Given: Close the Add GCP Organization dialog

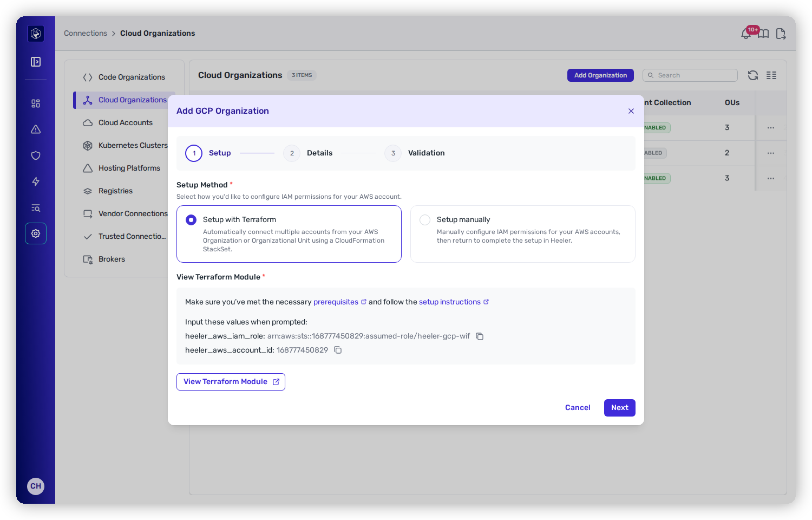Looking at the screenshot, I should [x=631, y=111].
